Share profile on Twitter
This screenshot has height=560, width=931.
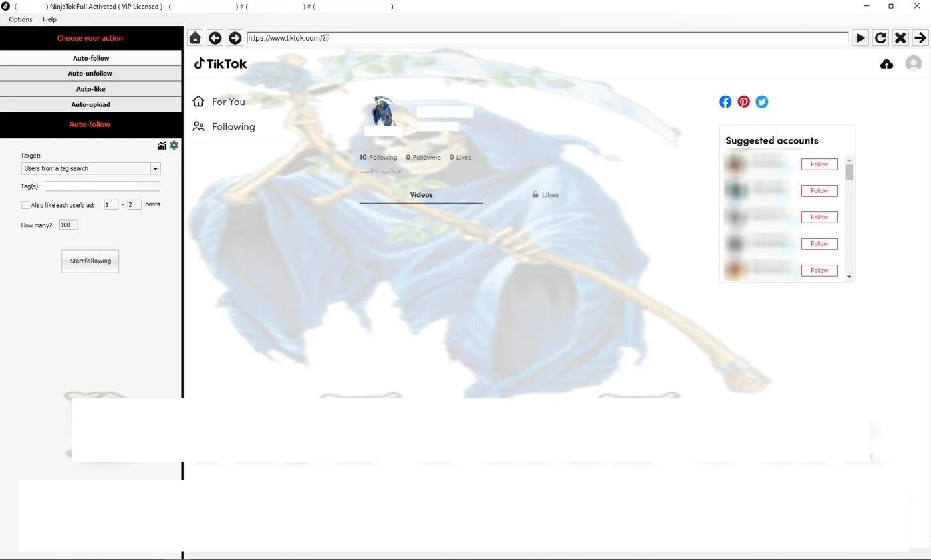click(x=762, y=102)
